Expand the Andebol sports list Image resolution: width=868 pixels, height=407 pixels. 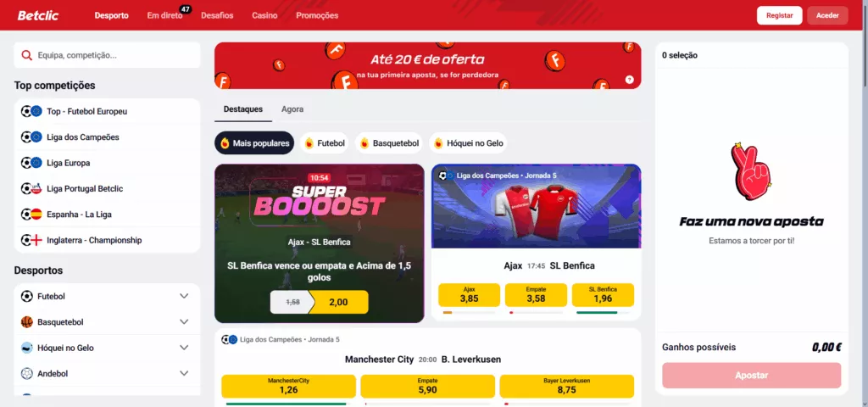click(x=184, y=374)
